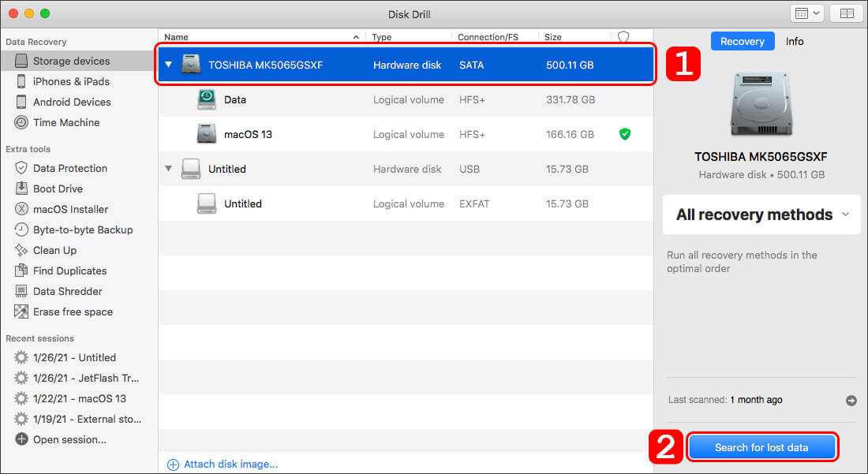Open the Find Duplicates tool
This screenshot has height=474, width=868.
(69, 271)
